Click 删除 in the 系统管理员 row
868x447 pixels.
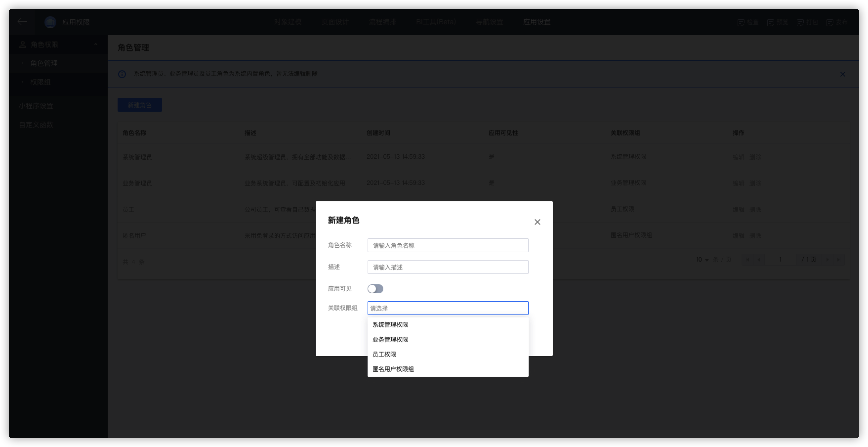[755, 157]
